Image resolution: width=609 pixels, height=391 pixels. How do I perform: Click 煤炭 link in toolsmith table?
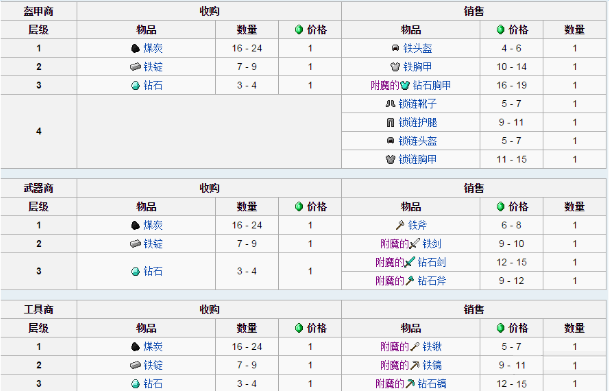(153, 347)
